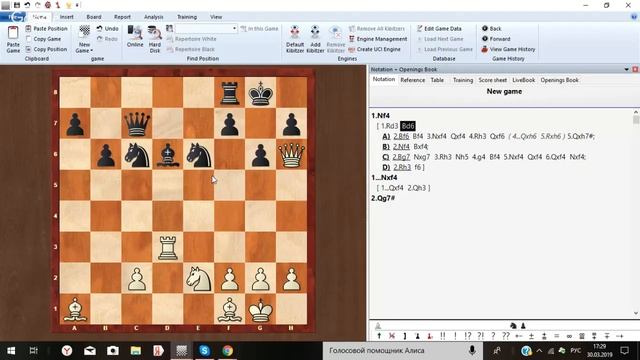This screenshot has width=640, height=360.
Task: Click the white queen on h6
Action: tap(291, 155)
